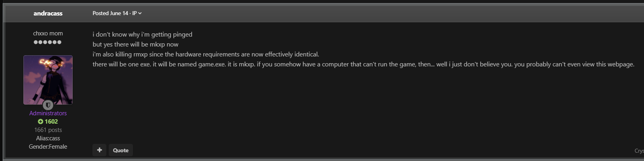Viewport: 644px width, 161px height.
Task: Click the cut-off "Crys" text at right edge
Action: 639,151
